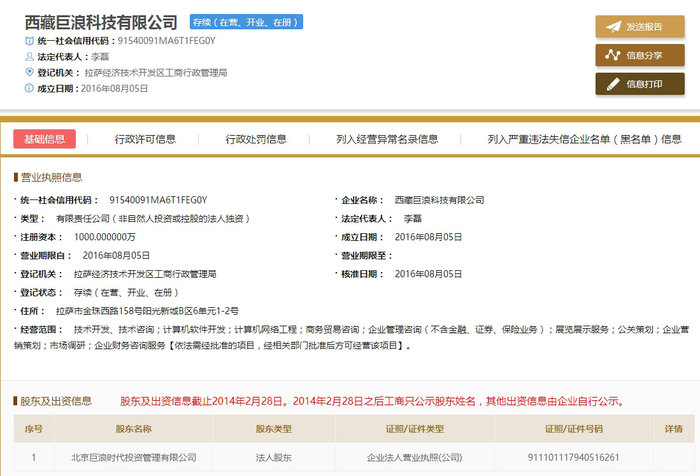700x476 pixels.
Task: Click shareholder 北京巨浪时代投资管理有限公司 in table
Action: 133,457
